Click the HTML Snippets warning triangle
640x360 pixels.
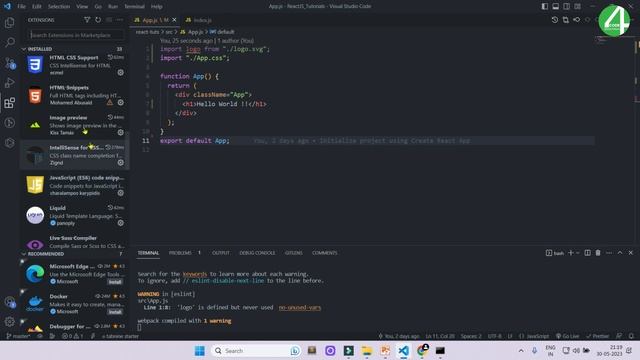pos(110,102)
